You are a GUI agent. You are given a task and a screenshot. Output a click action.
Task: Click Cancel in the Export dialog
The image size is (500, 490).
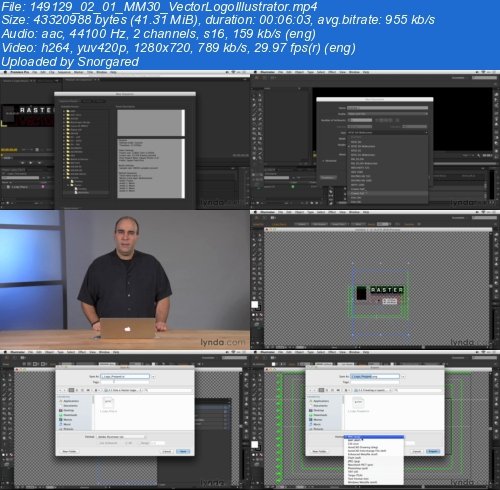pos(417,451)
